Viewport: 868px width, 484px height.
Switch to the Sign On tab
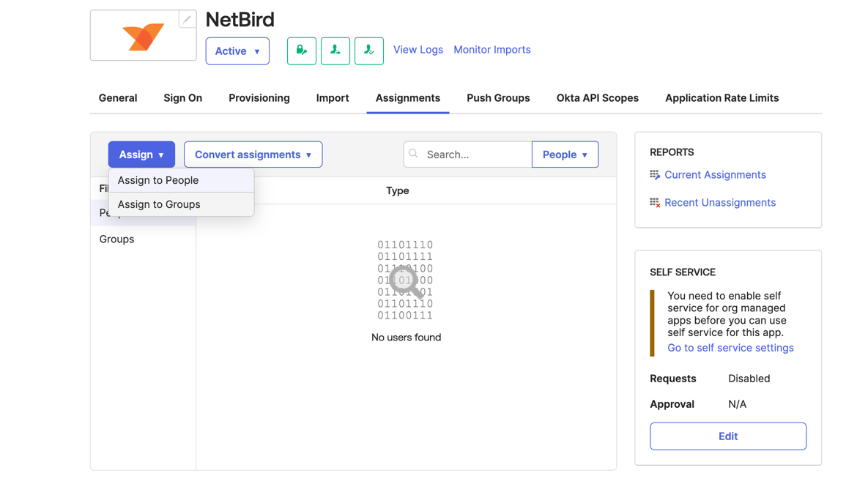tap(182, 98)
